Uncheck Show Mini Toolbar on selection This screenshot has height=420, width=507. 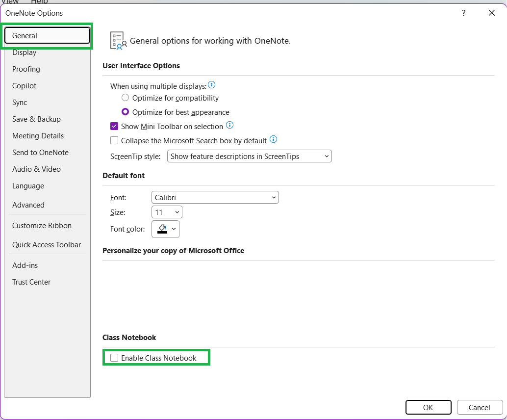click(114, 126)
